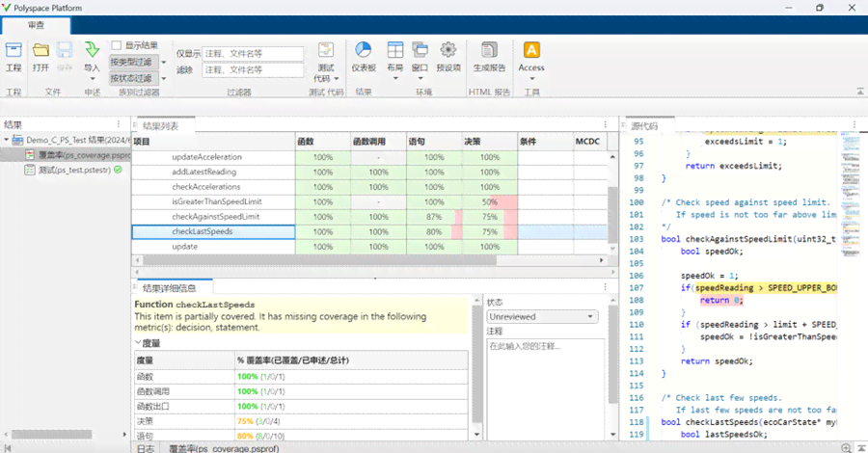Click the orange Access tool icon
The height and width of the screenshot is (453, 868).
[x=531, y=50]
